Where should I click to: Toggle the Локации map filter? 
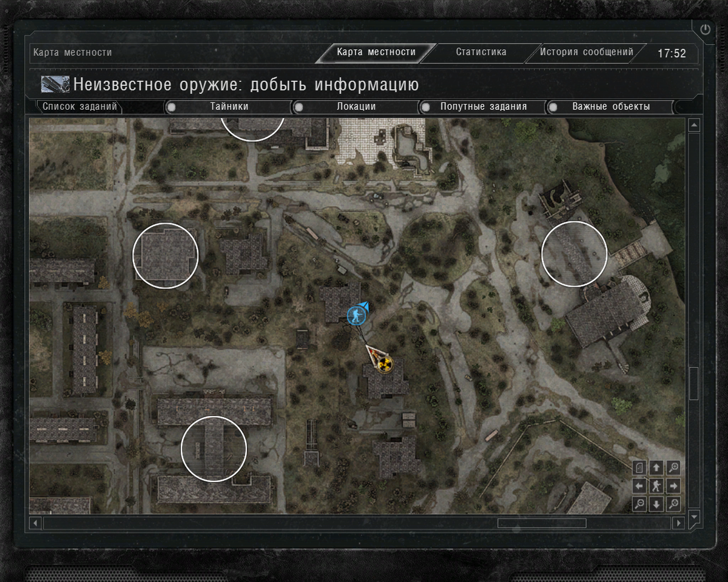tap(356, 107)
